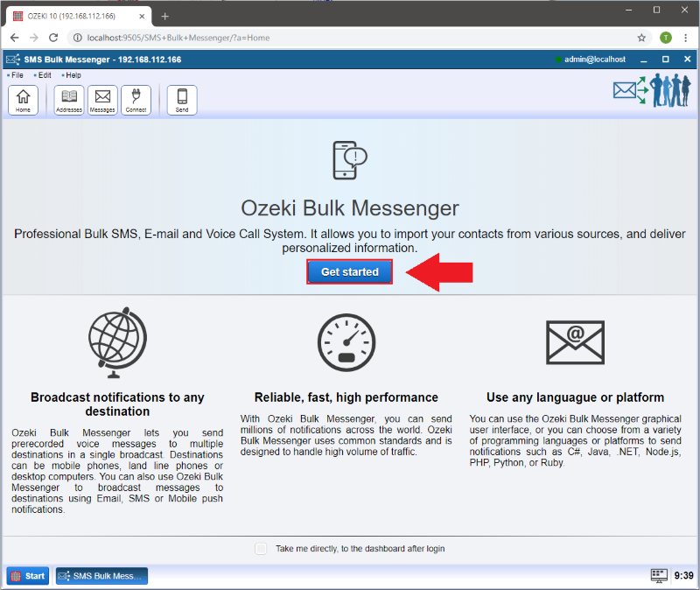The image size is (700, 590).
Task: Open a new browser tab
Action: coord(164,16)
